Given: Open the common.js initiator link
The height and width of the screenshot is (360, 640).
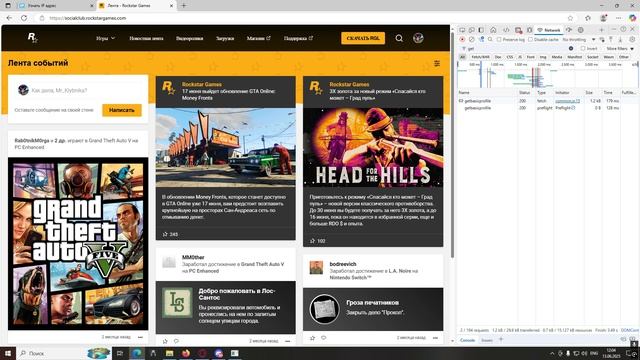Looking at the screenshot, I should coord(567,101).
